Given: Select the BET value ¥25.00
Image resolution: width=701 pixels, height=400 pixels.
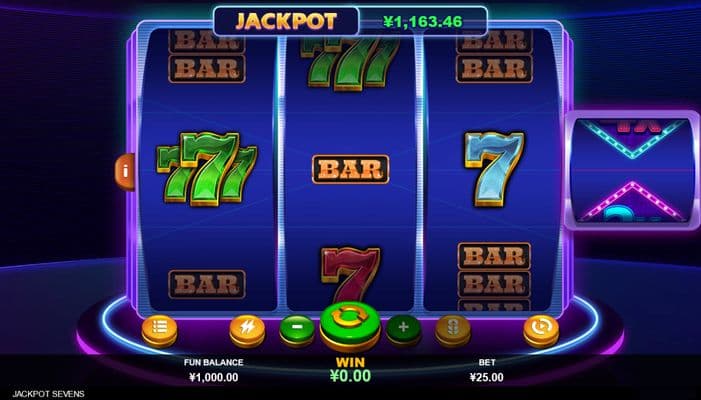Looking at the screenshot, I should 486,377.
